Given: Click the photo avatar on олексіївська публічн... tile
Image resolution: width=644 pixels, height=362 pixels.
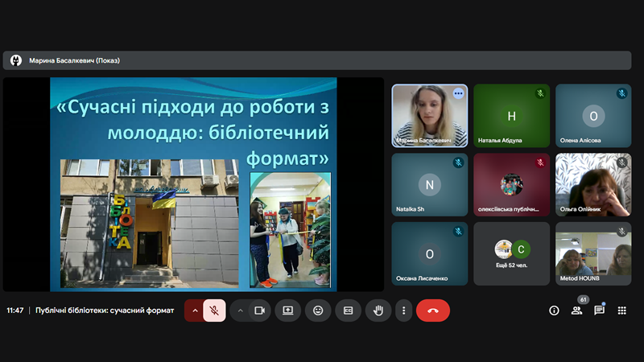Looking at the screenshot, I should (511, 185).
